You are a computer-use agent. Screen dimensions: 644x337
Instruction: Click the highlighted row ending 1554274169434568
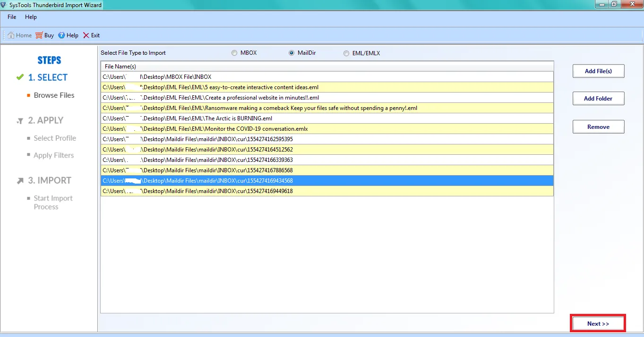327,181
